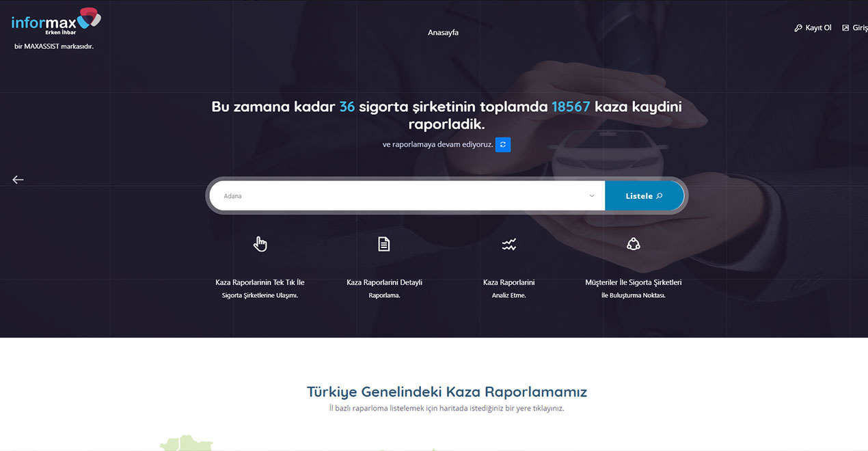
Task: Open the Kayıt Ol registration link
Action: 818,28
